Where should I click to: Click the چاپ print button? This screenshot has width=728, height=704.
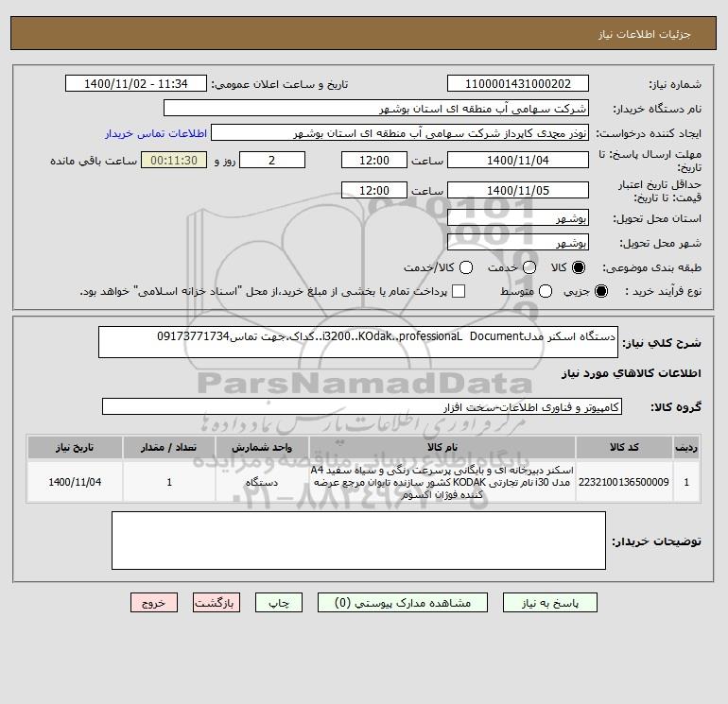point(279,602)
